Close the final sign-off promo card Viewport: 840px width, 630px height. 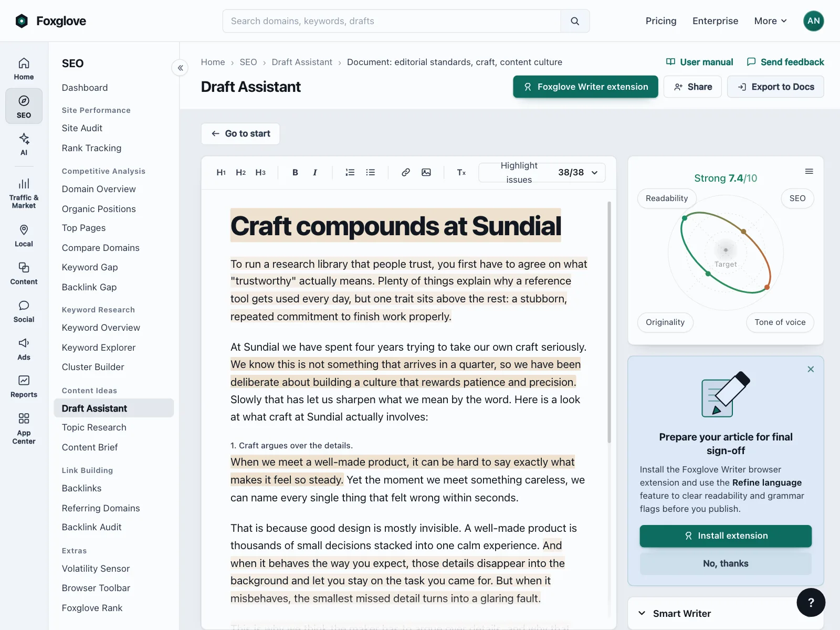(x=811, y=369)
